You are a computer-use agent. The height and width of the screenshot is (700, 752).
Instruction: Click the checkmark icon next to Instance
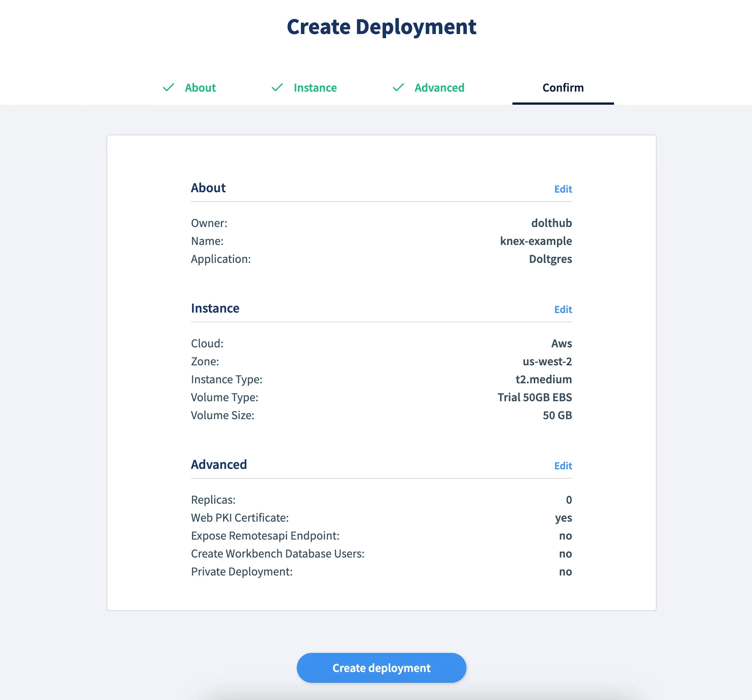click(277, 87)
